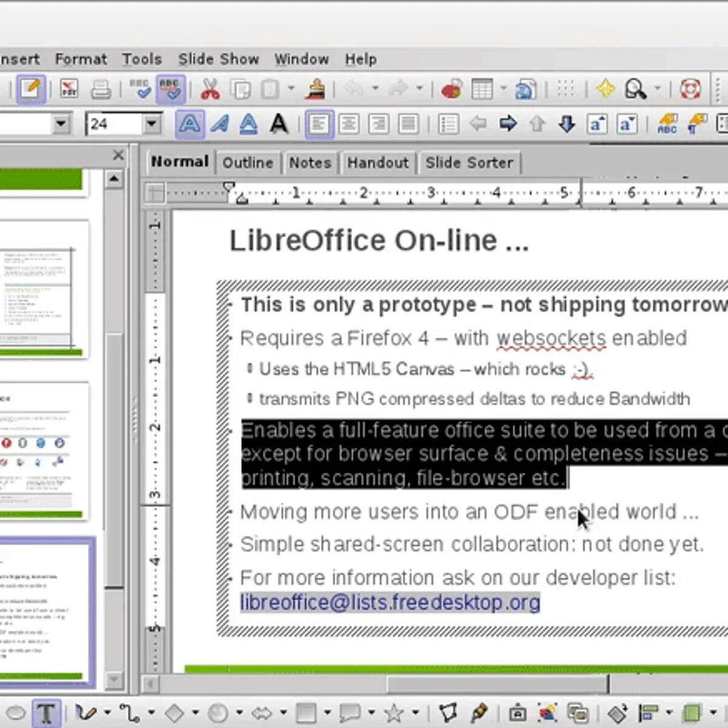Open the font name dropdown arrow
This screenshot has width=728, height=728.
pyautogui.click(x=61, y=124)
